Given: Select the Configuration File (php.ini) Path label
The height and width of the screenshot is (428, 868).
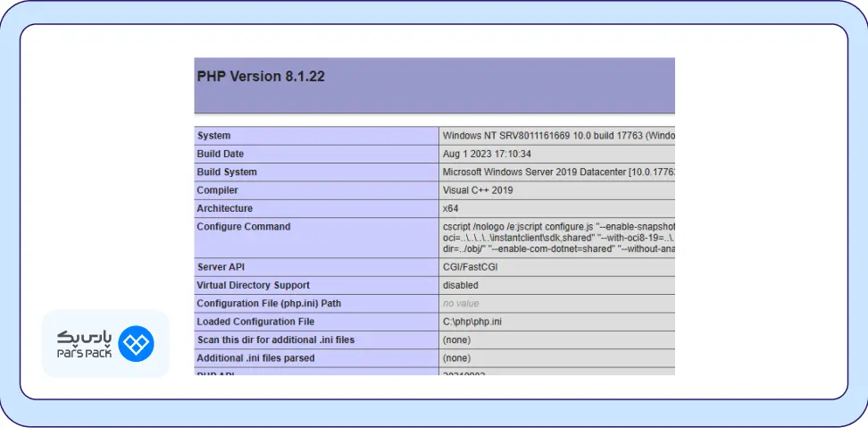Looking at the screenshot, I should point(269,304).
